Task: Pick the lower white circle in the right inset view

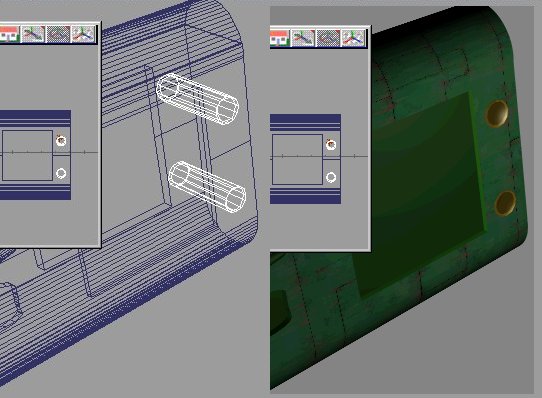Action: click(x=331, y=177)
